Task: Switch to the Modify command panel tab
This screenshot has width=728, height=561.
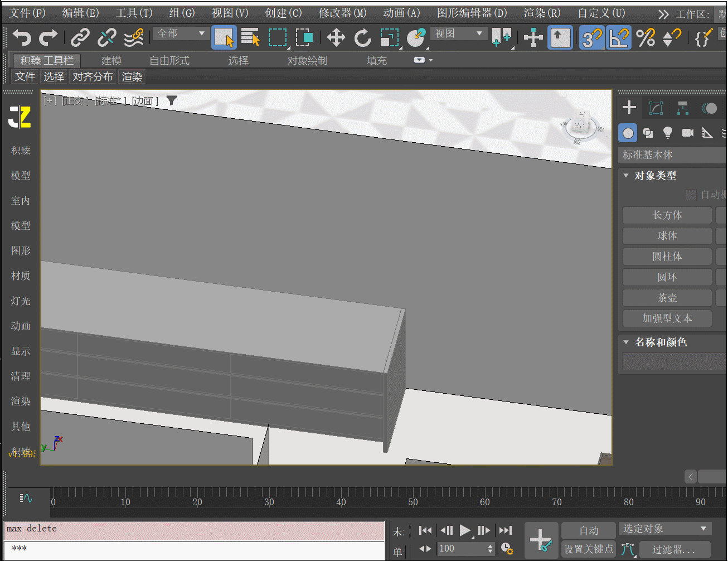Action: tap(656, 108)
